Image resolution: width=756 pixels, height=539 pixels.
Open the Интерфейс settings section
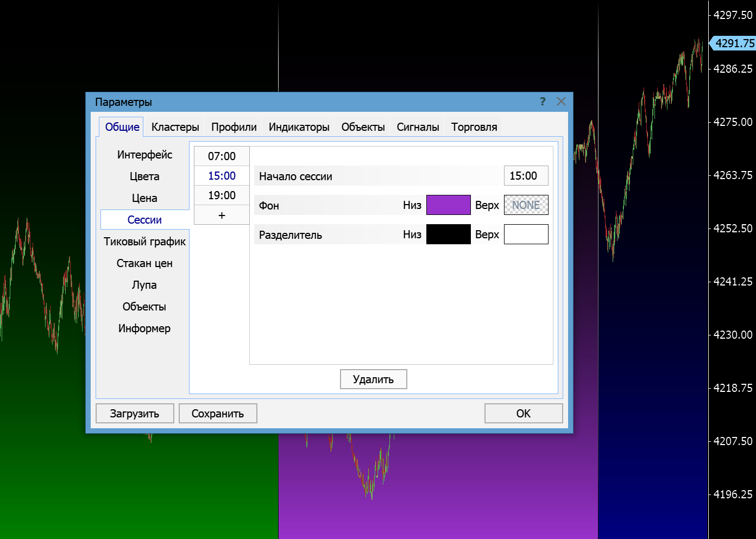click(144, 155)
